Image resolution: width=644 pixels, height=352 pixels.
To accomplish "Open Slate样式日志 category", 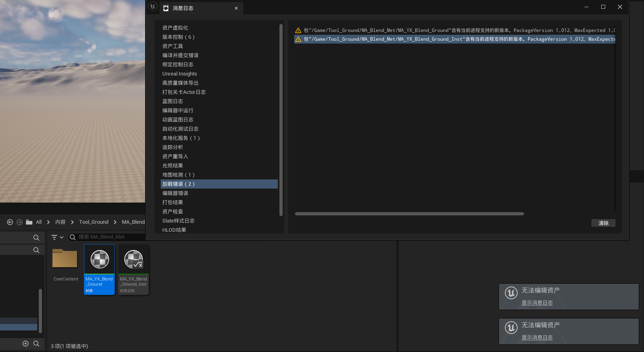I will tap(219, 221).
